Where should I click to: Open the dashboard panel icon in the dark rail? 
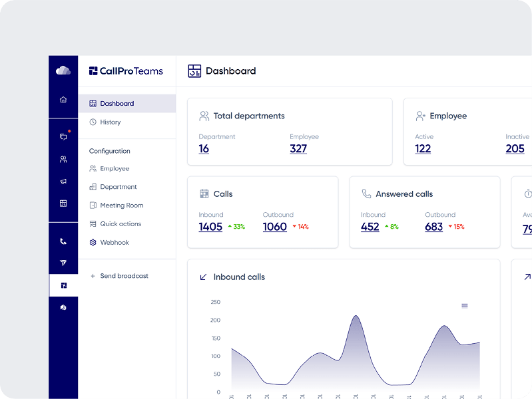click(x=63, y=203)
